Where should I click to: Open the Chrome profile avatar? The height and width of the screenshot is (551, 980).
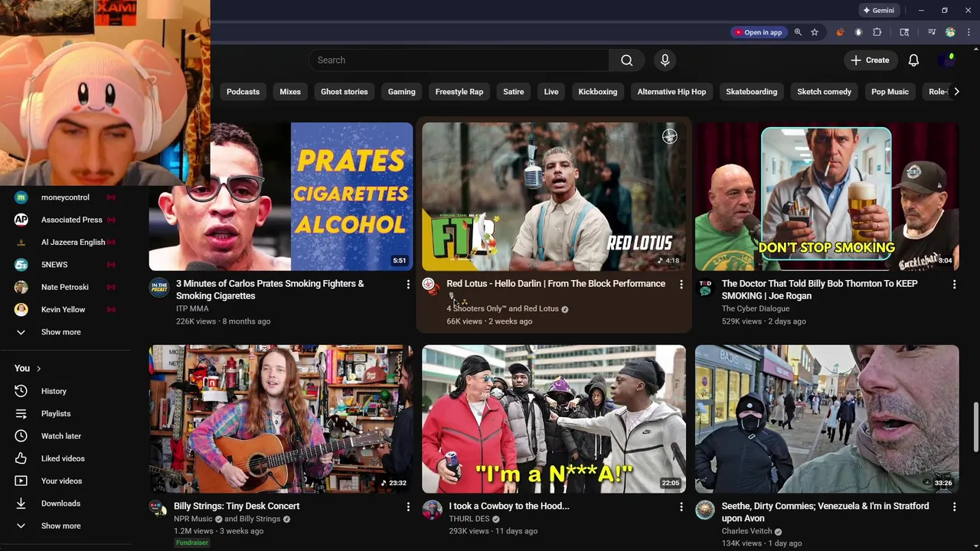(x=950, y=32)
